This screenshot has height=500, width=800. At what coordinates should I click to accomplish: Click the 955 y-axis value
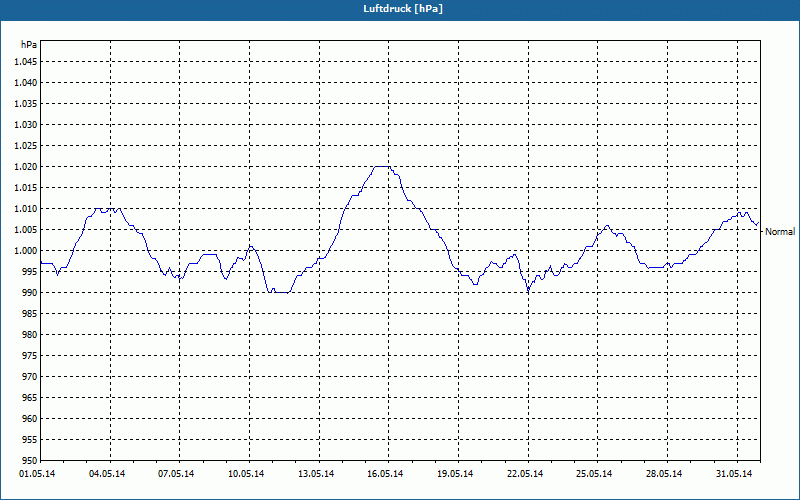tap(30, 440)
